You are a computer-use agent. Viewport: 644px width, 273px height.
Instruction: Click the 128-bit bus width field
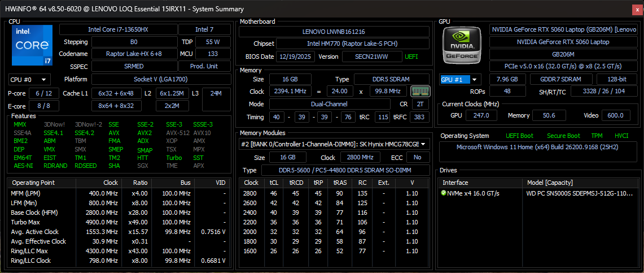(617, 79)
